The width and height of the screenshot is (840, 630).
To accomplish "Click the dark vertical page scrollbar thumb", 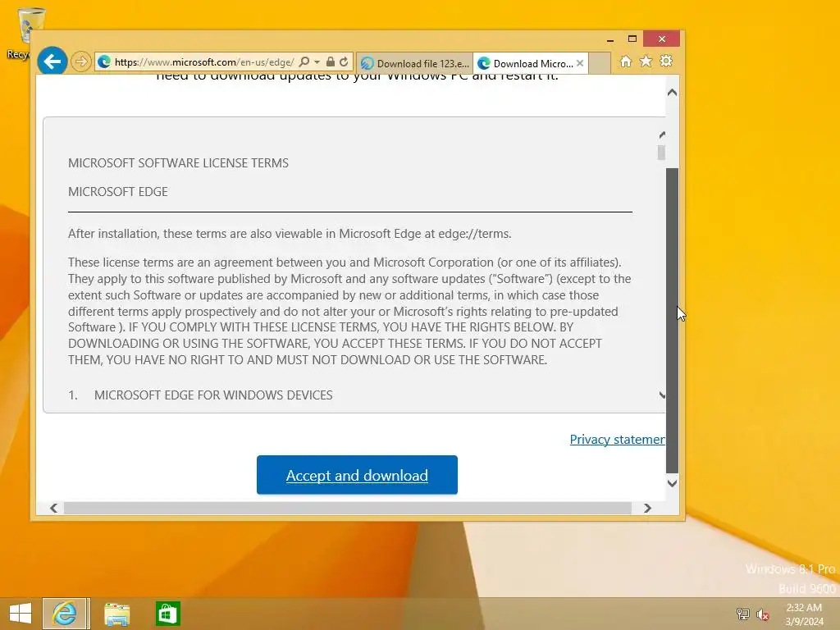I will click(673, 321).
